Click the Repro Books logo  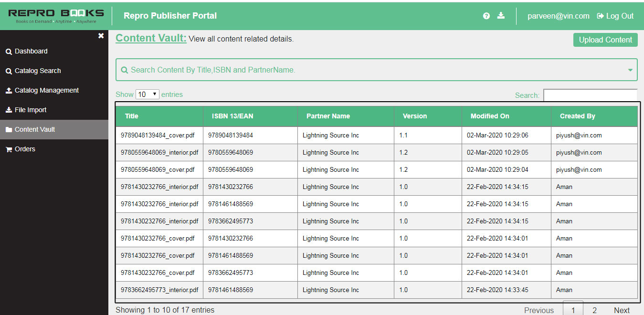click(56, 15)
